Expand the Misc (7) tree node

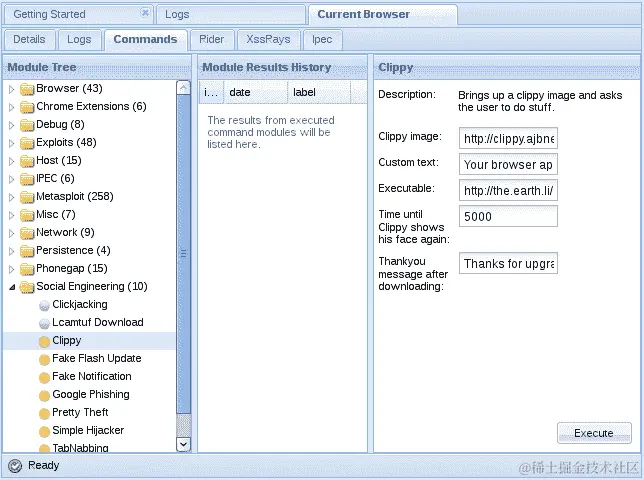point(12,215)
